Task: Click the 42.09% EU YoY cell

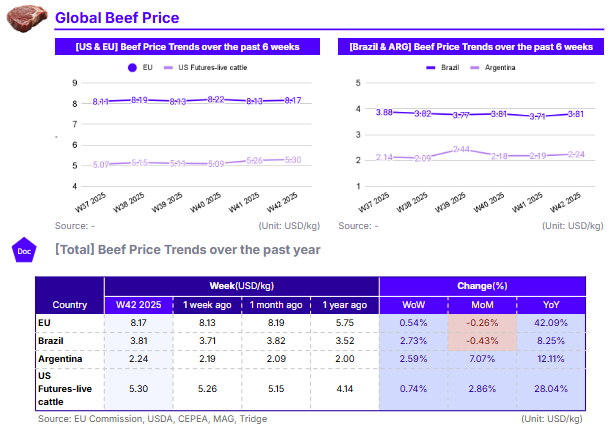Action: coord(551,323)
